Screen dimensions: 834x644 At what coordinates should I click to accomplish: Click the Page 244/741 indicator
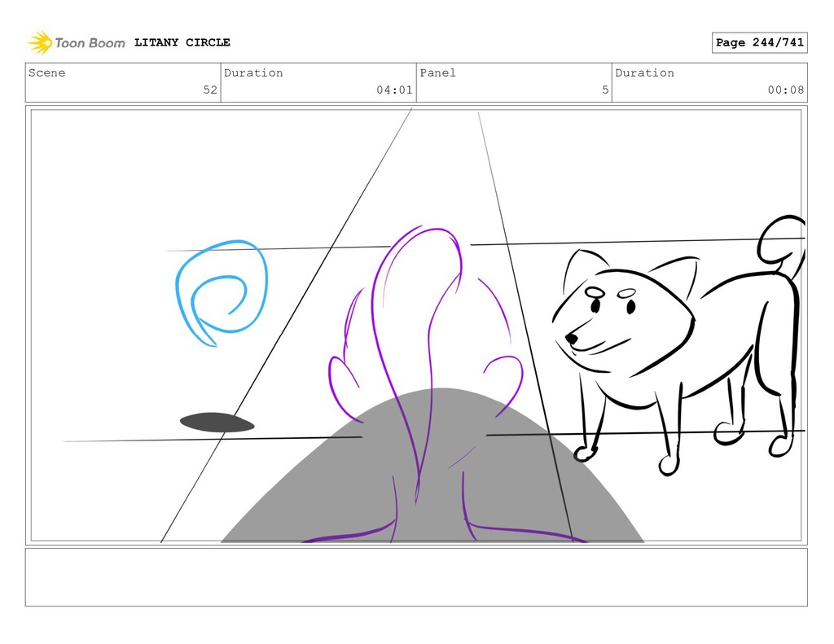click(x=760, y=42)
